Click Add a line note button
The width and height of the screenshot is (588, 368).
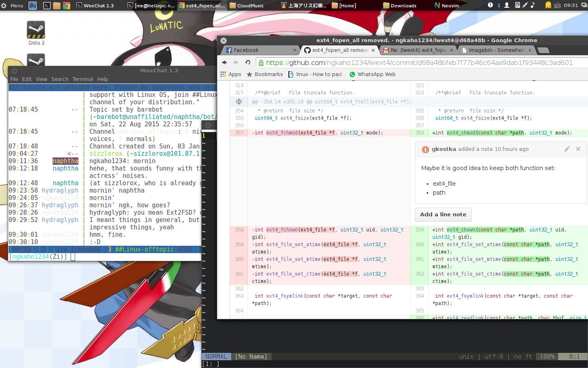(x=443, y=214)
